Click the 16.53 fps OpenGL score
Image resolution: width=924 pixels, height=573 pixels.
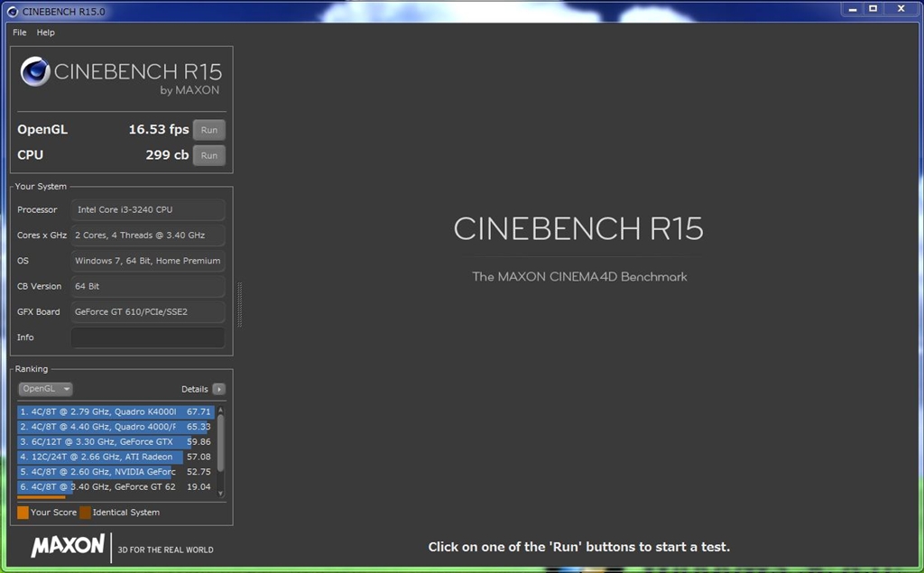pyautogui.click(x=159, y=130)
